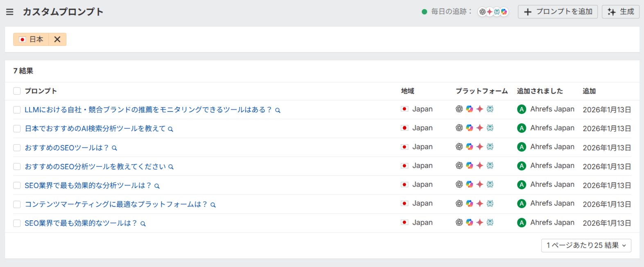Image resolution: width=644 pixels, height=267 pixels.
Task: Check the box for おすすめのSEO分析ツールを教えてください
Action: coord(17,167)
